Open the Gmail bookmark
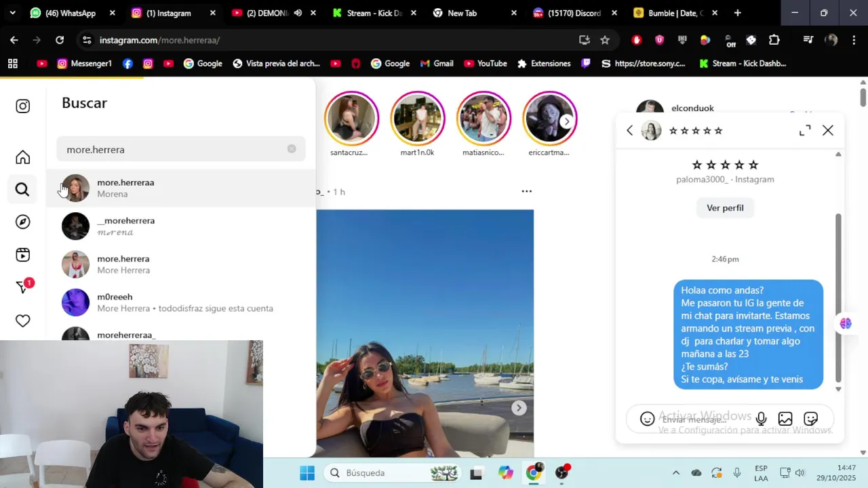This screenshot has height=488, width=868. pyautogui.click(x=436, y=64)
